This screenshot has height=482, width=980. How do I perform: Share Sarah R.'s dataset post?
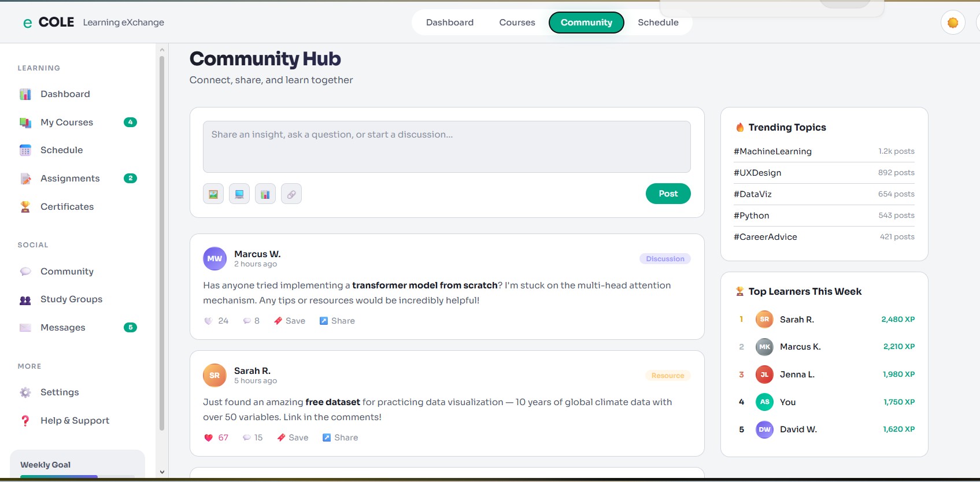click(340, 437)
